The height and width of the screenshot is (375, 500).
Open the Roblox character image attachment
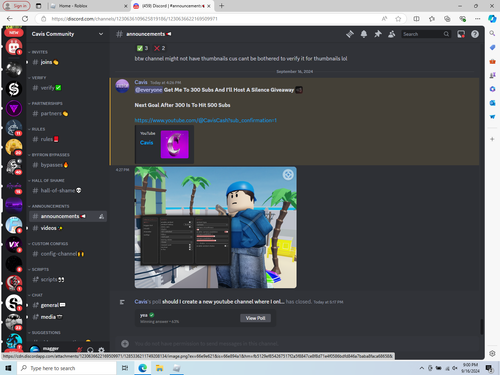click(216, 227)
